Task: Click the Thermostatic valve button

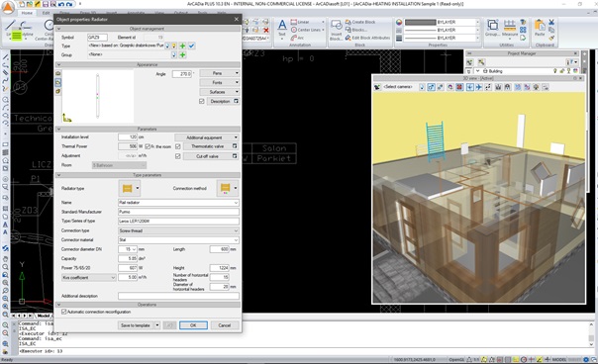Action: [211, 146]
